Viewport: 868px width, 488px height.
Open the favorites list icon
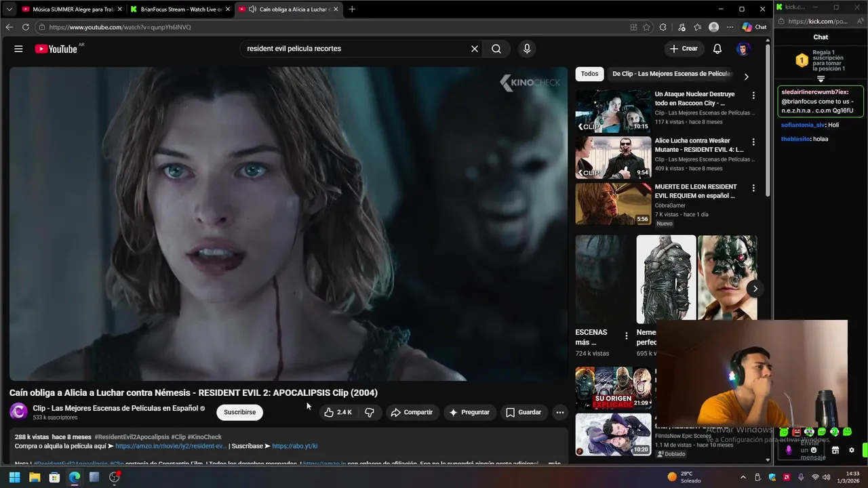[697, 27]
